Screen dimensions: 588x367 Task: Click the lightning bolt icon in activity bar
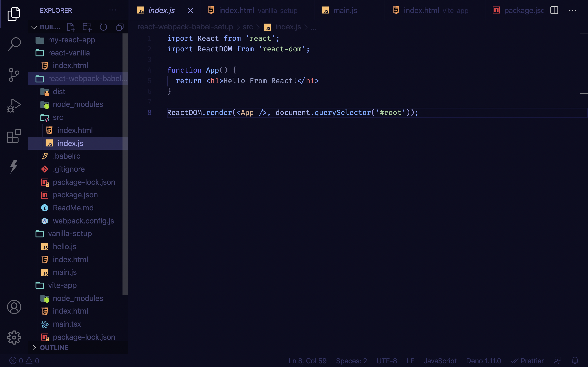pyautogui.click(x=14, y=167)
